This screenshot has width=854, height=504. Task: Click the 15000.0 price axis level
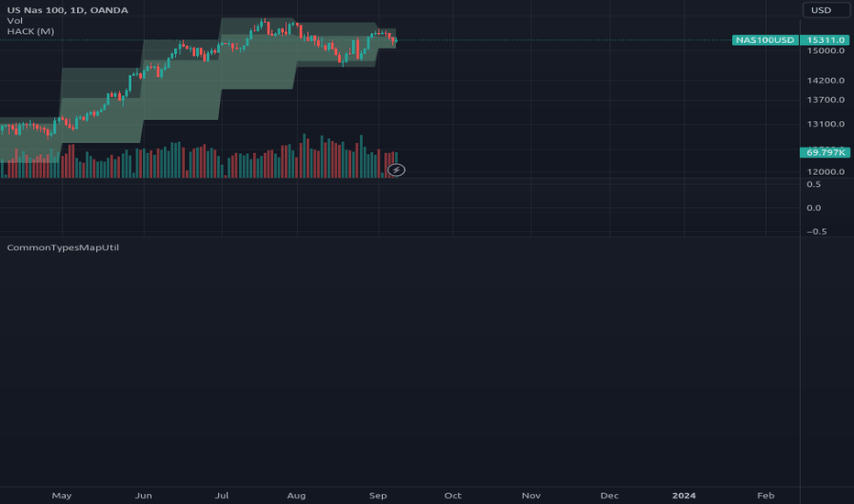826,50
